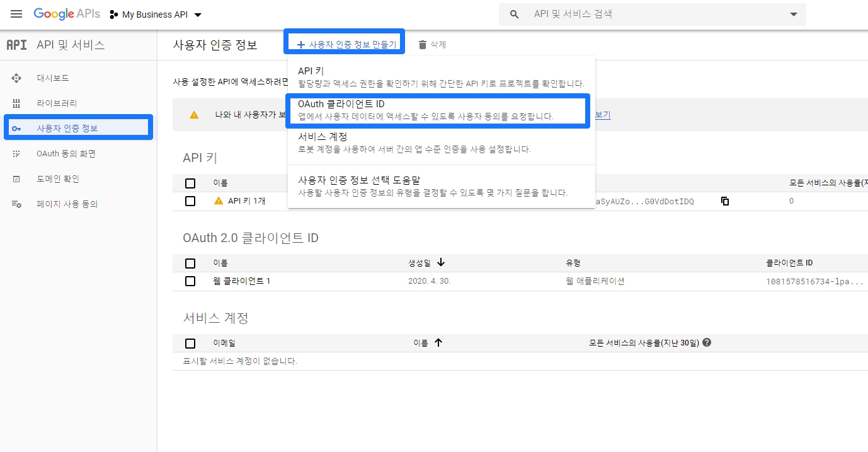Expand the search bar dropdown arrow

793,14
